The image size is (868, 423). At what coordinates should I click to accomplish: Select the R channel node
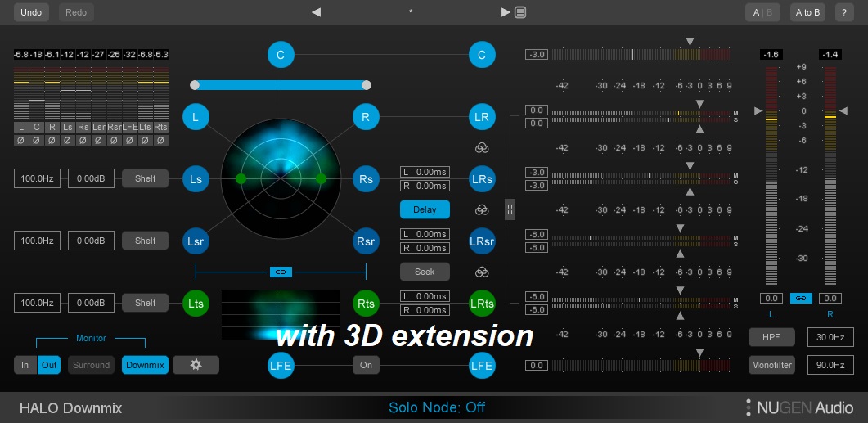point(366,117)
